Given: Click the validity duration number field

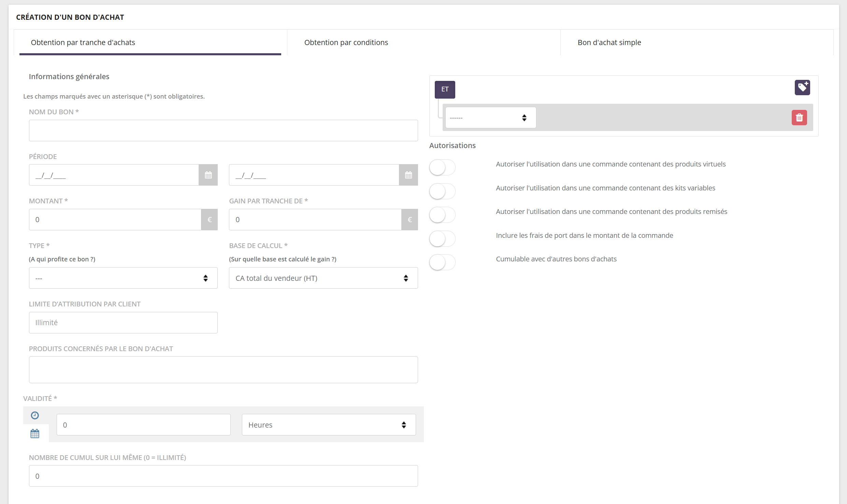Looking at the screenshot, I should pos(143,425).
